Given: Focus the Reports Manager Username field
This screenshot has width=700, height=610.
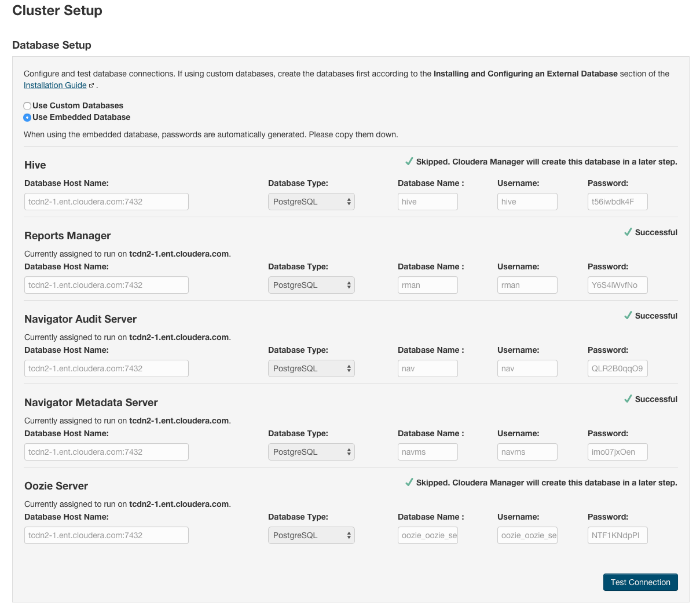Looking at the screenshot, I should pos(527,285).
